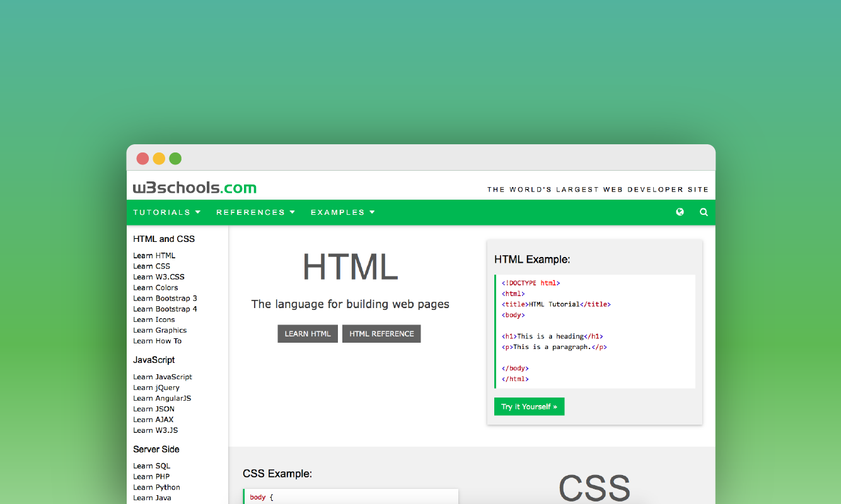Expand the Tutorials dropdown menu
Image resolution: width=841 pixels, height=504 pixels.
(167, 212)
